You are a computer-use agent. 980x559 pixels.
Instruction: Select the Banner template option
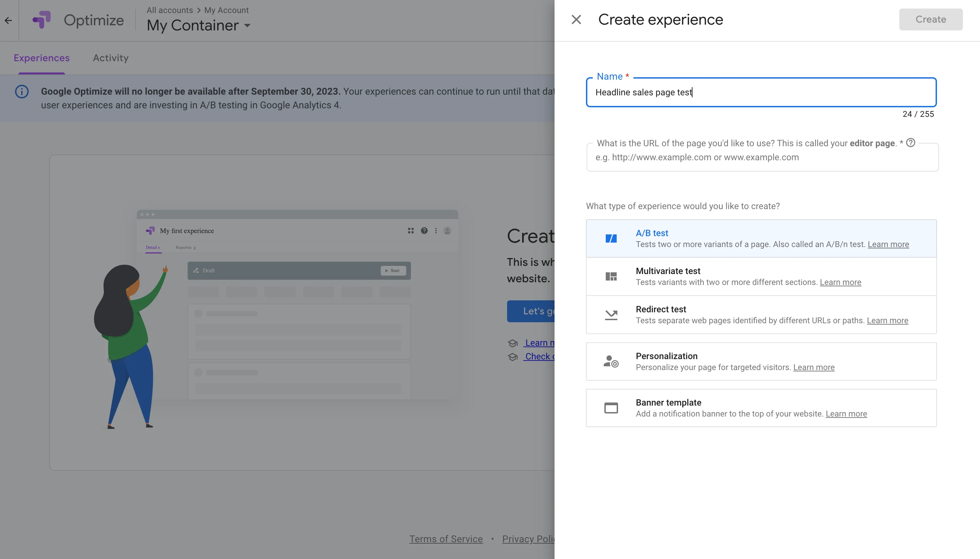(x=761, y=408)
